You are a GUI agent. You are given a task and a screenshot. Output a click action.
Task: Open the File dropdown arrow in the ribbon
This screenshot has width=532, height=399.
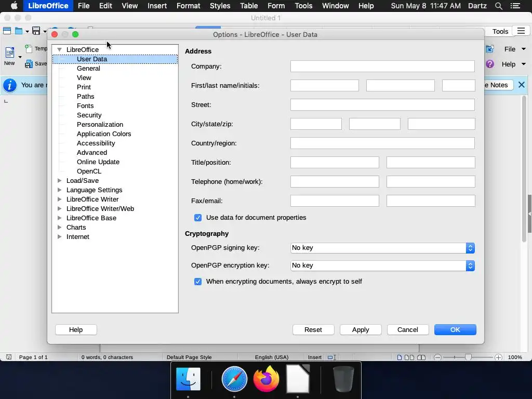524,49
